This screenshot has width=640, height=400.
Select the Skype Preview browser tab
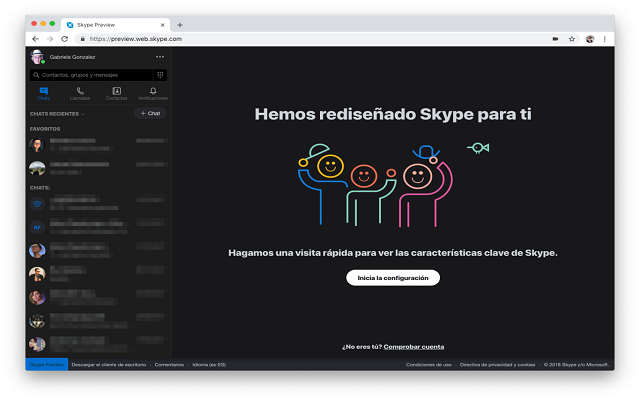pyautogui.click(x=115, y=23)
